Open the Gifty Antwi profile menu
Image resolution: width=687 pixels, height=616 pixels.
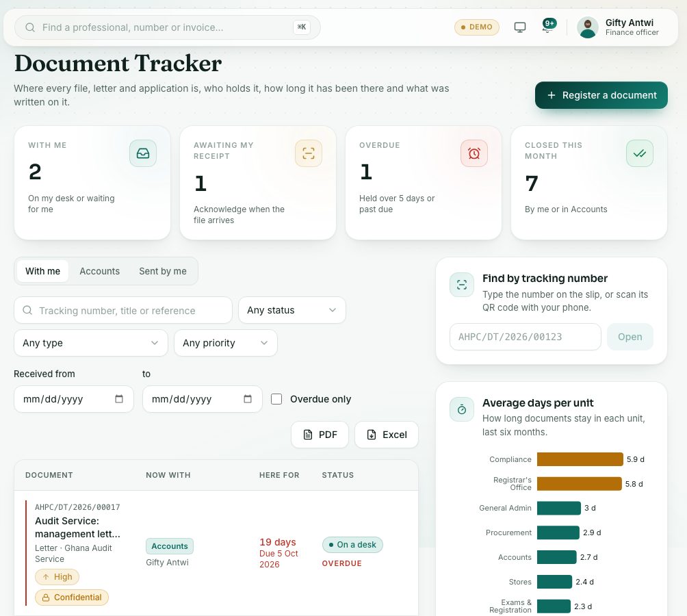pyautogui.click(x=619, y=27)
